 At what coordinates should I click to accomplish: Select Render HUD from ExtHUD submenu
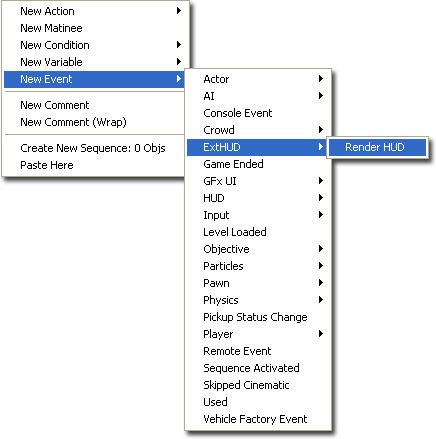[377, 147]
